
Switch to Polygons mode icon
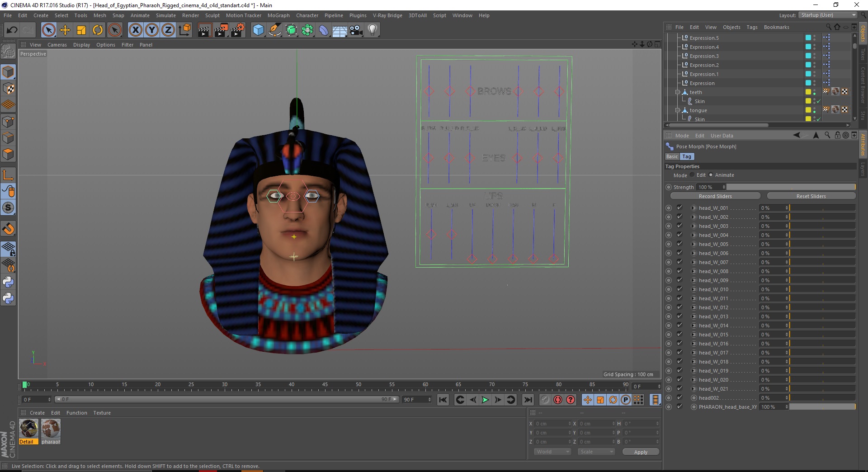coord(8,154)
